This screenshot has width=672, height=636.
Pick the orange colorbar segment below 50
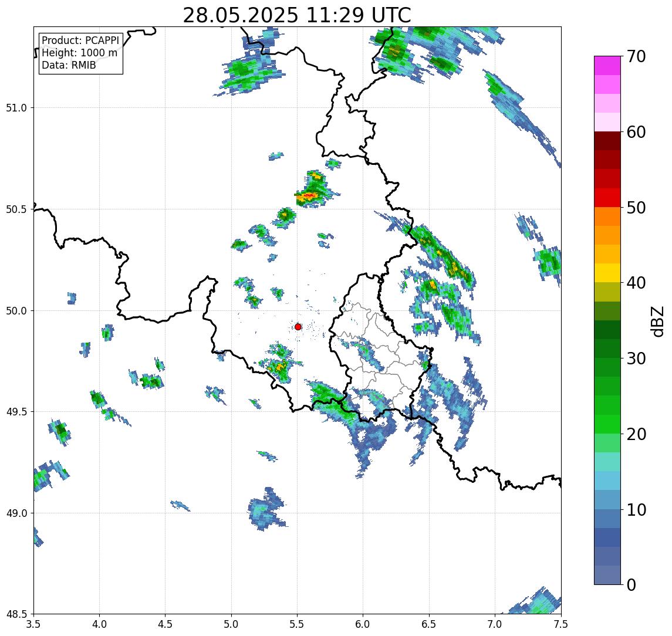(607, 216)
